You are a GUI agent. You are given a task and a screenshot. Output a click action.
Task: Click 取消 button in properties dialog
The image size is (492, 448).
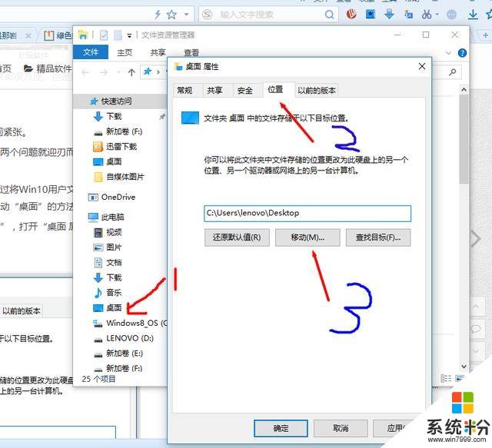(341, 428)
